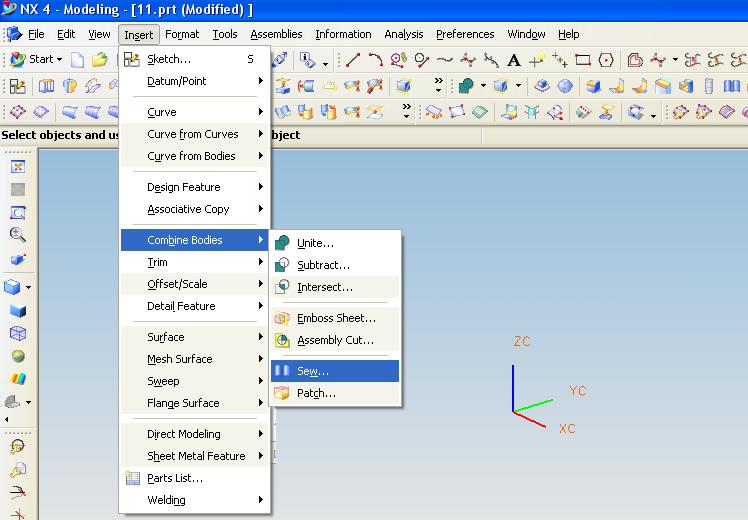Open the Mesh Surface submenu entry
The width and height of the screenshot is (748, 520).
pyautogui.click(x=196, y=359)
